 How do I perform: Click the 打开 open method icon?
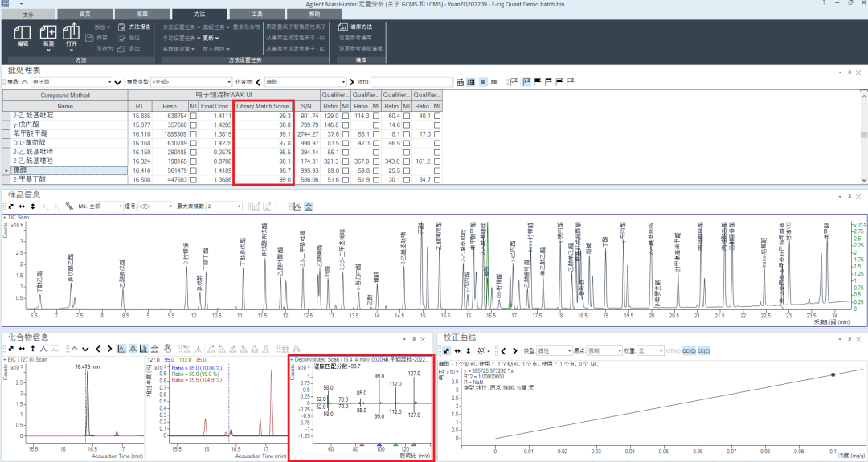(x=72, y=31)
